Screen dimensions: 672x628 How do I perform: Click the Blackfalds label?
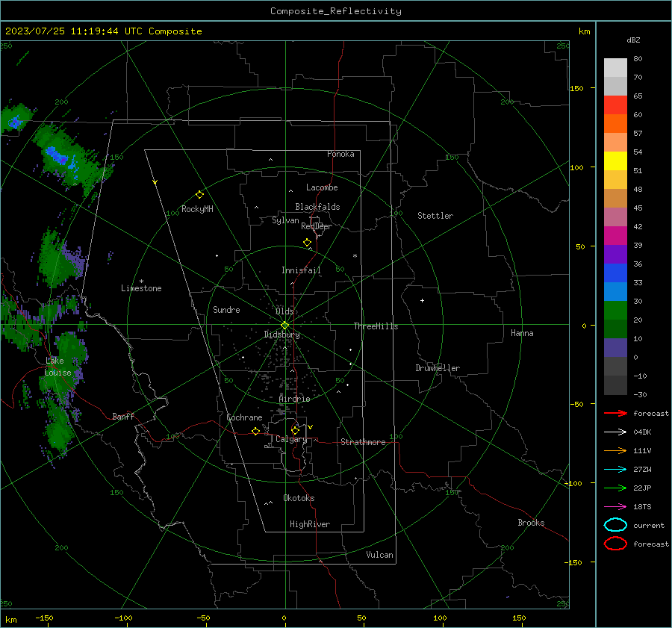317,207
